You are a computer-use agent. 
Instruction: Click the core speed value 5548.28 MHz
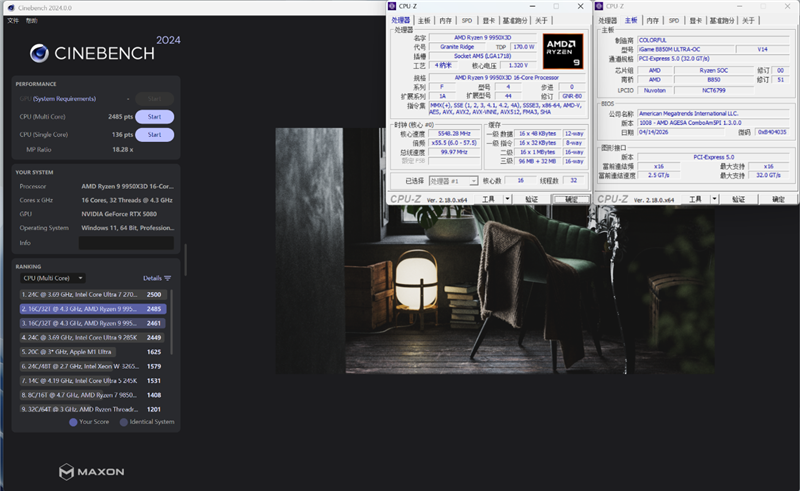pos(454,134)
